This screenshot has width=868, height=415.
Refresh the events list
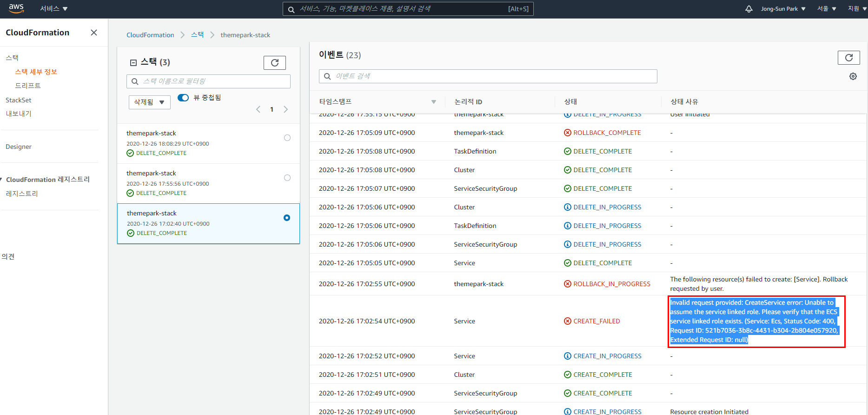pyautogui.click(x=849, y=58)
